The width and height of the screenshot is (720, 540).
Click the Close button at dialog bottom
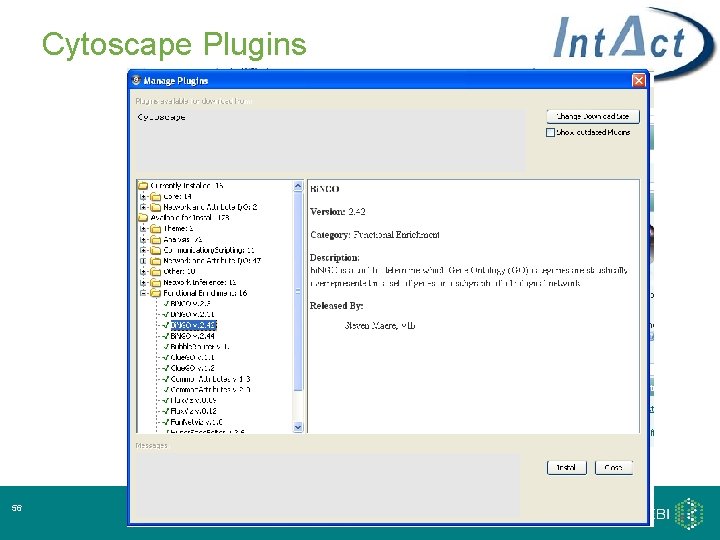[x=614, y=467]
